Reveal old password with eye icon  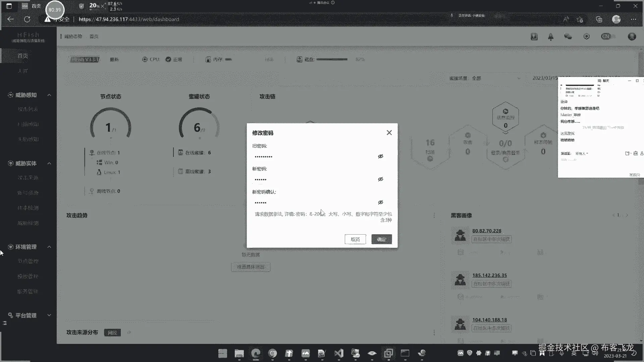coord(380,157)
